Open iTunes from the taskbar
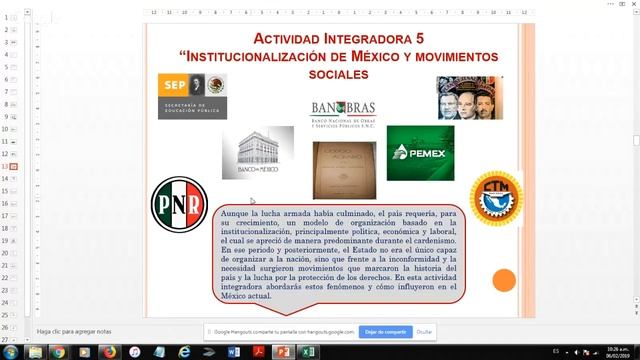Screen dimensions: 640x360 135,352
